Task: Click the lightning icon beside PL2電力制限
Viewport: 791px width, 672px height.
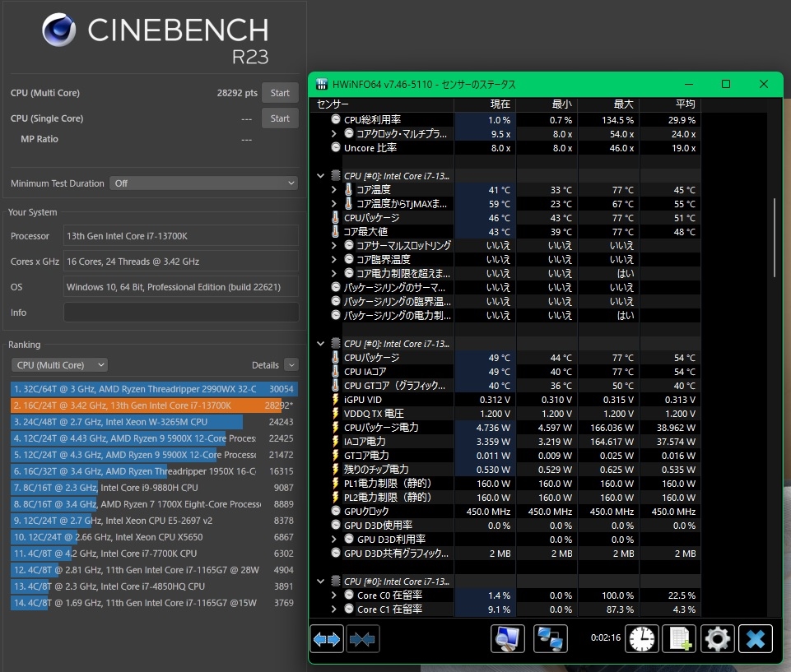Action: tap(336, 497)
